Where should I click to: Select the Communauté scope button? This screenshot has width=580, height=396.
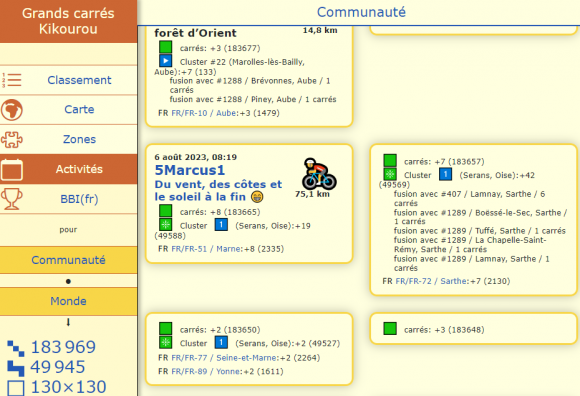pyautogui.click(x=68, y=260)
